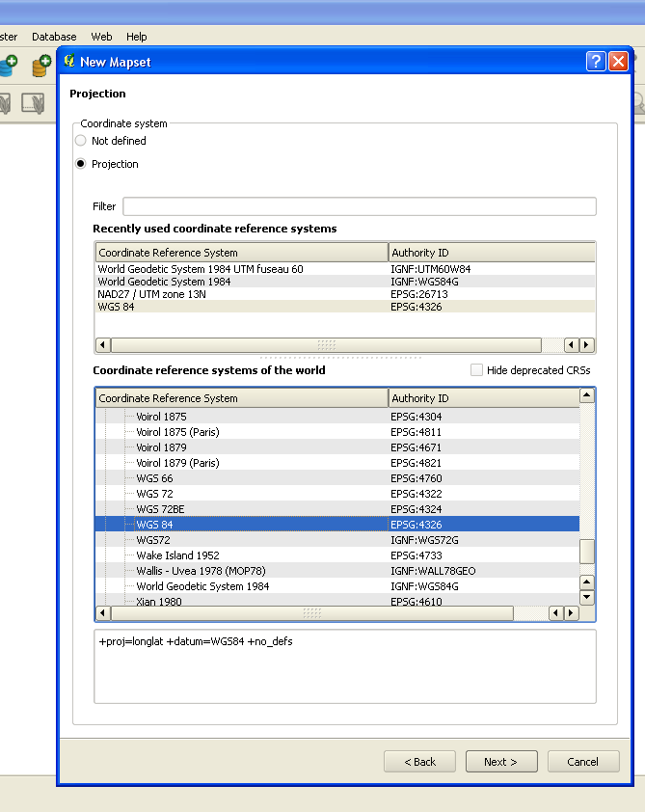
Task: Click Coordinate Reference System header in recently used list
Action: (x=242, y=253)
